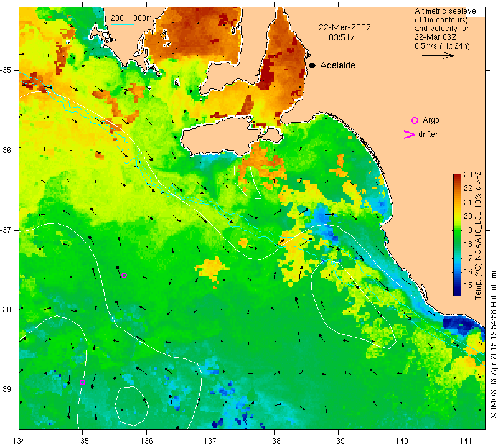Click the magenta drifter chevron in the legend

410,134
